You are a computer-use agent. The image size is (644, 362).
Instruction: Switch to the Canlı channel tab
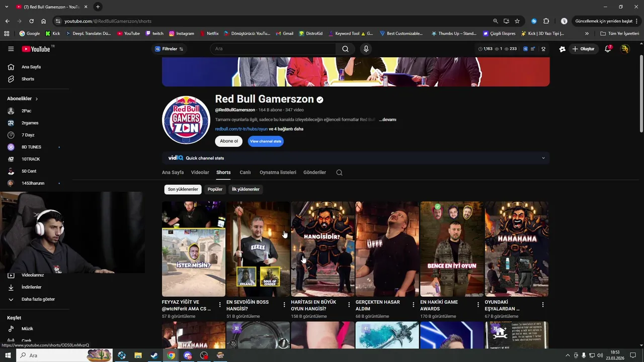pyautogui.click(x=245, y=172)
